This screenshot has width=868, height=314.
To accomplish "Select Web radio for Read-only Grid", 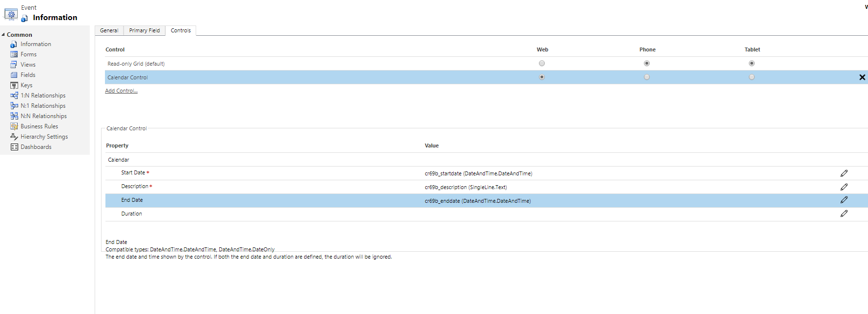I will [x=541, y=63].
